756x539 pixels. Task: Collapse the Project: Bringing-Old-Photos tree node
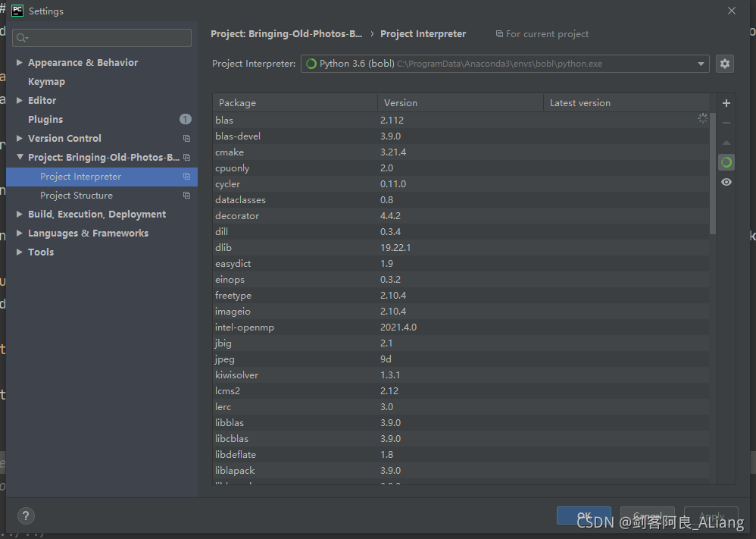tap(20, 158)
